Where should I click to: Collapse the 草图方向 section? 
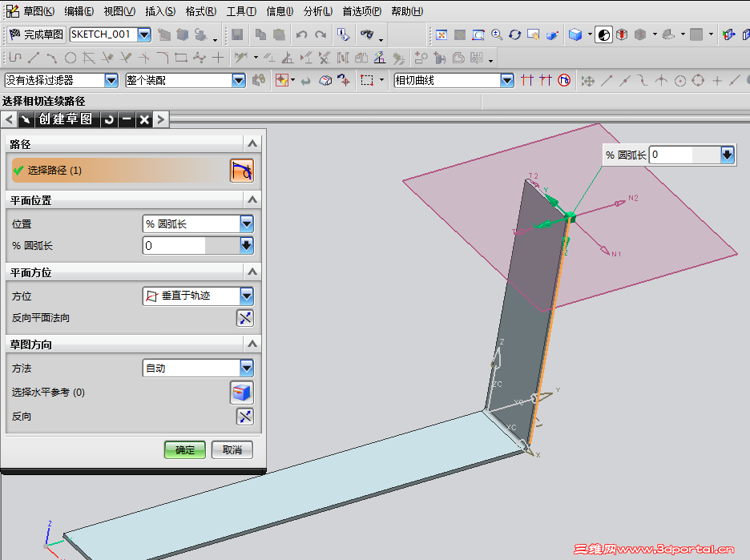tap(252, 344)
